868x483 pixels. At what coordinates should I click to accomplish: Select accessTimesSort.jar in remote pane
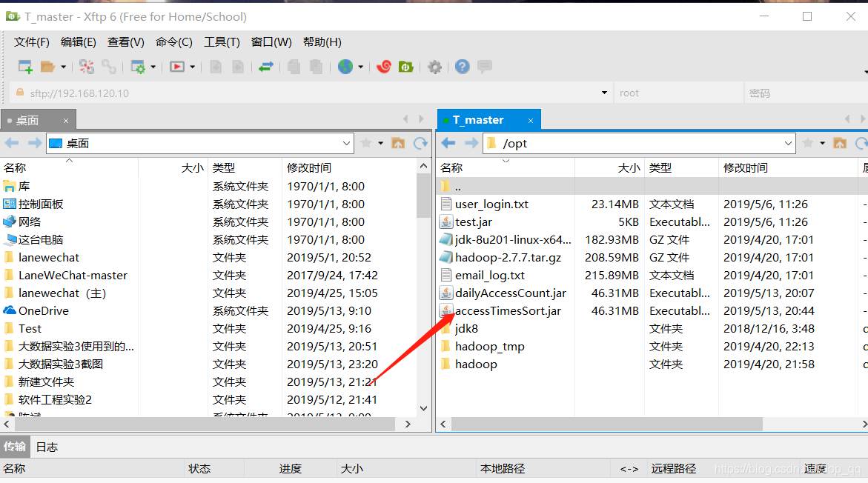508,311
